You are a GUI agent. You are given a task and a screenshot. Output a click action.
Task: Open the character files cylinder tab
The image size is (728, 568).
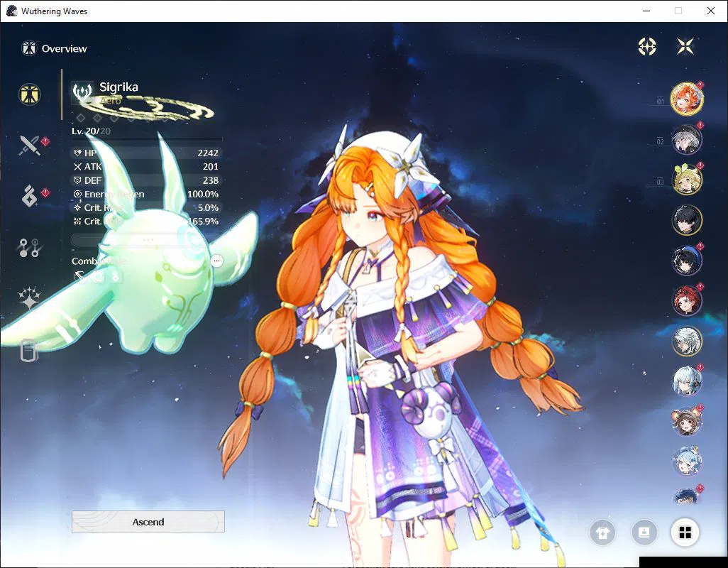coord(28,351)
